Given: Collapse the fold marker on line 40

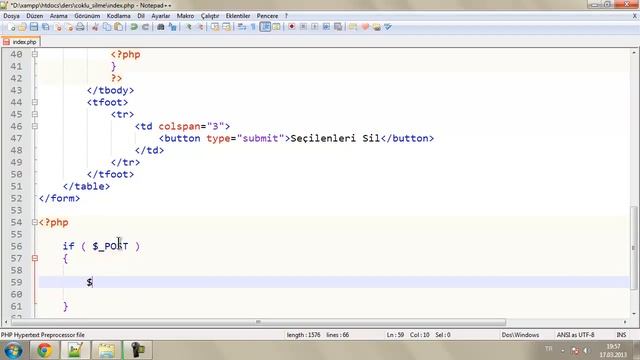Looking at the screenshot, I should point(35,54).
